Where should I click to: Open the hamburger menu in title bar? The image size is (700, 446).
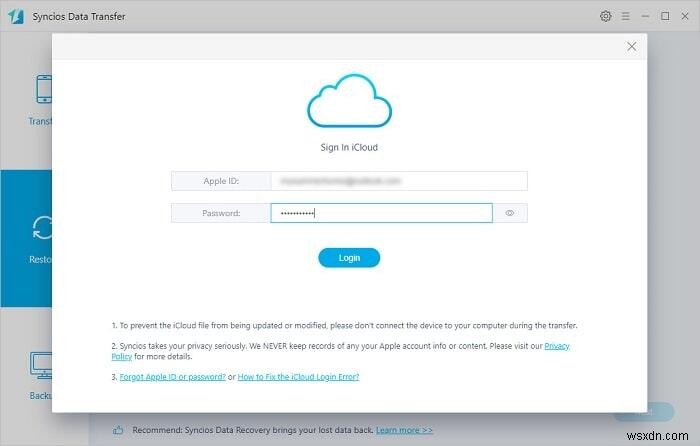[625, 16]
